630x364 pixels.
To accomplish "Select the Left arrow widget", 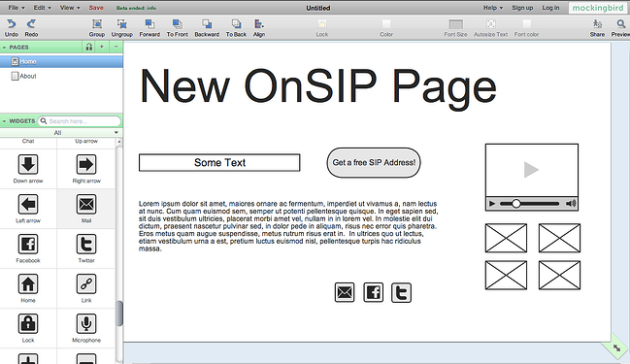I will 28,204.
